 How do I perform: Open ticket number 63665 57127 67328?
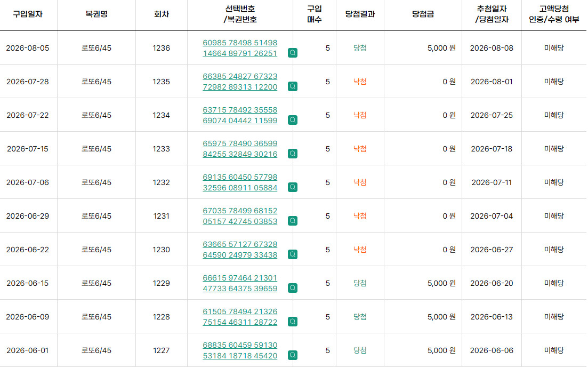[240, 244]
